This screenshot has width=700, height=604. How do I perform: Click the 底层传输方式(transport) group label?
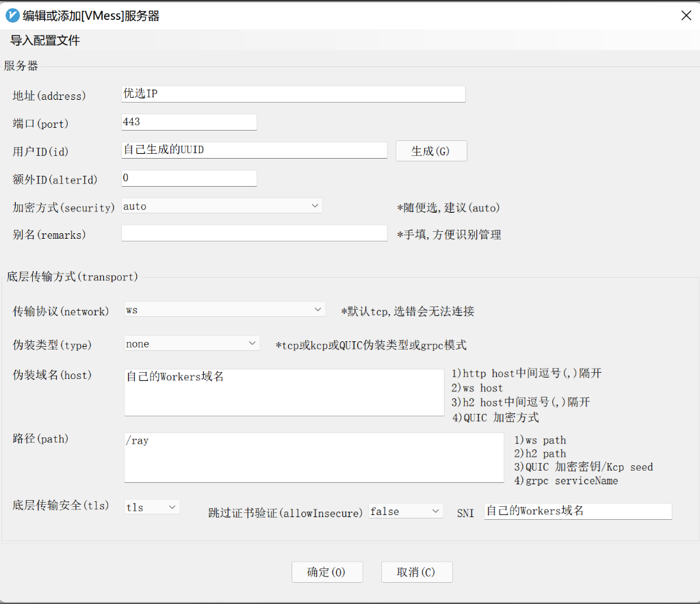pos(73,277)
